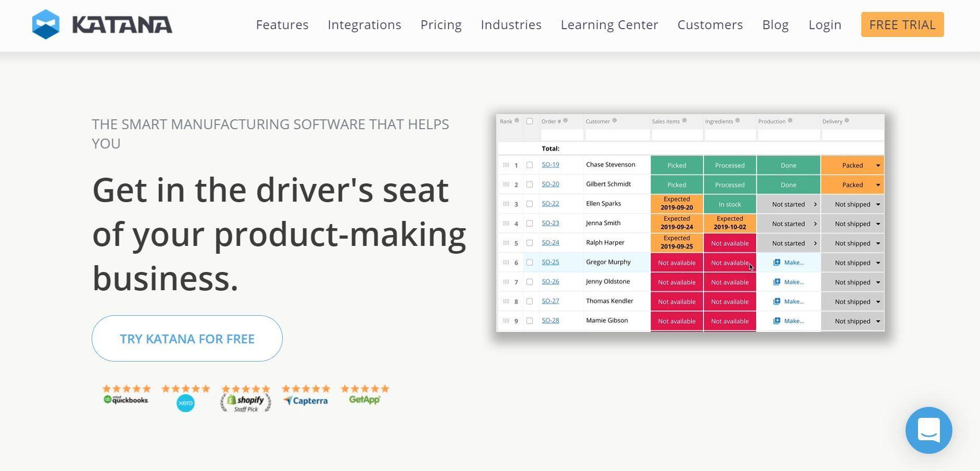Click the Customer filter input field
This screenshot has height=471, width=980.
[x=617, y=135]
